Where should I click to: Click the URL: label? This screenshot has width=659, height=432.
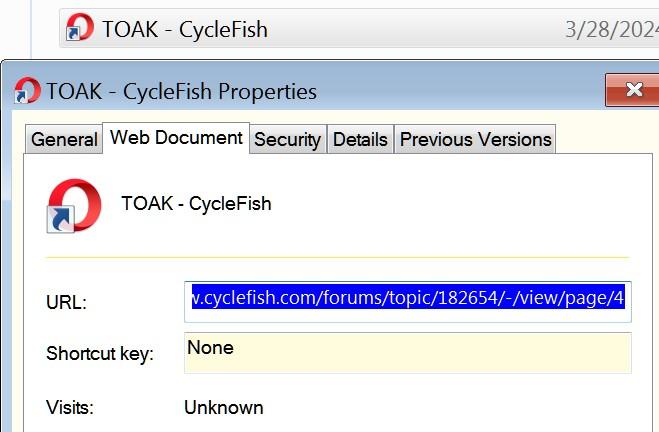click(x=66, y=302)
